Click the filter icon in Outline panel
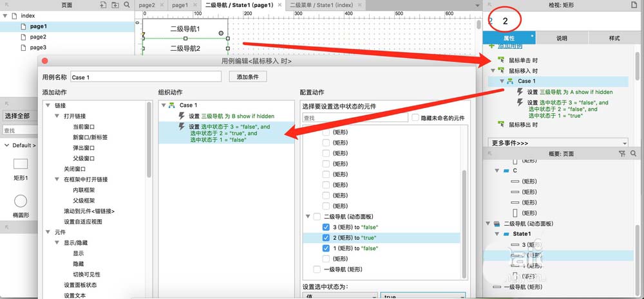 [621, 154]
